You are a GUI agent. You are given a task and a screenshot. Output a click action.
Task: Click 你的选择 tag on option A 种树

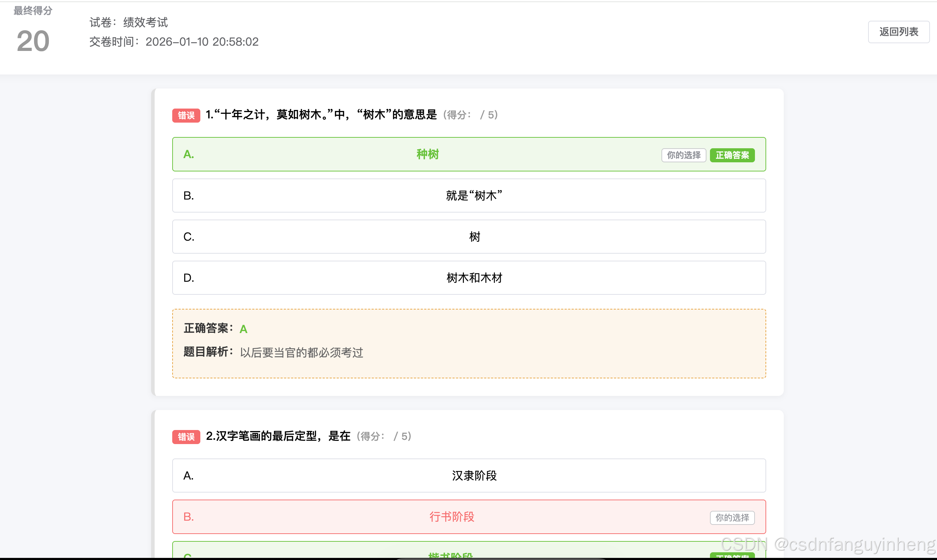pos(683,155)
